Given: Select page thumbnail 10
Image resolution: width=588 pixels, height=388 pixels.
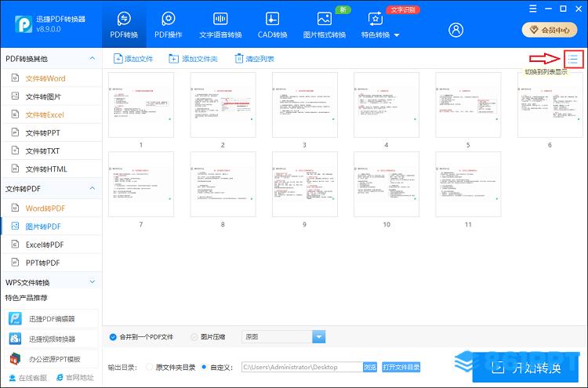Looking at the screenshot, I should point(387,184).
